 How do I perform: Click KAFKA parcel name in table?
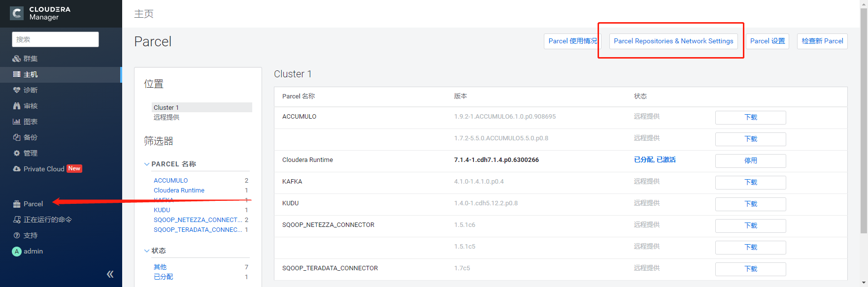pos(292,182)
